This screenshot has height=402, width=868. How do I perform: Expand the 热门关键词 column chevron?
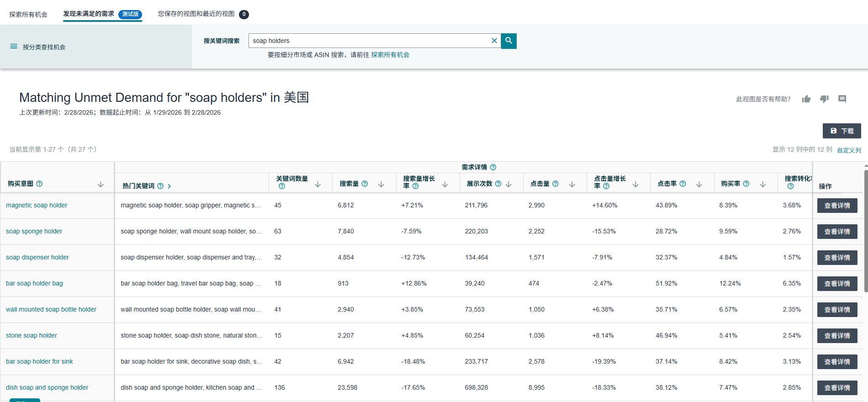pos(169,186)
